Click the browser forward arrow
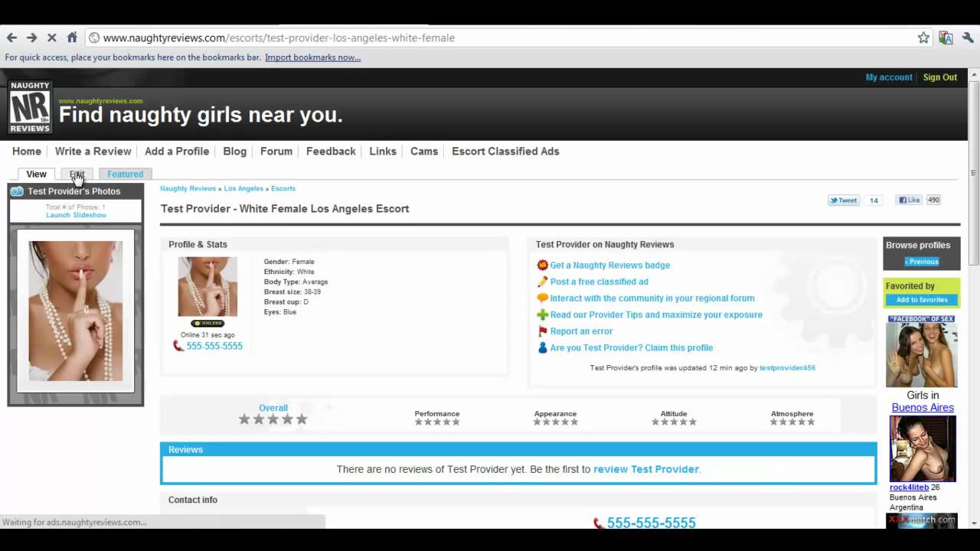980x551 pixels. [31, 37]
